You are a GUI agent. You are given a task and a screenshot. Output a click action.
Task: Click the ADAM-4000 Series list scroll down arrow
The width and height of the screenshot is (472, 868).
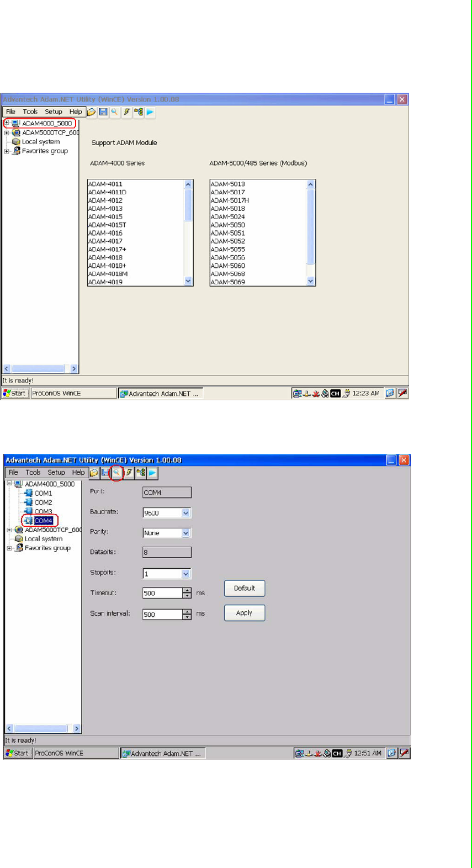pos(188,281)
